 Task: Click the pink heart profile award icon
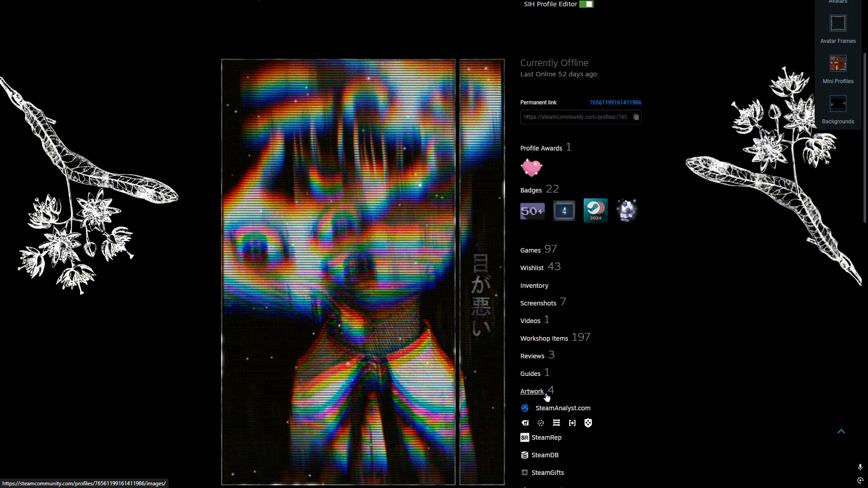point(531,168)
